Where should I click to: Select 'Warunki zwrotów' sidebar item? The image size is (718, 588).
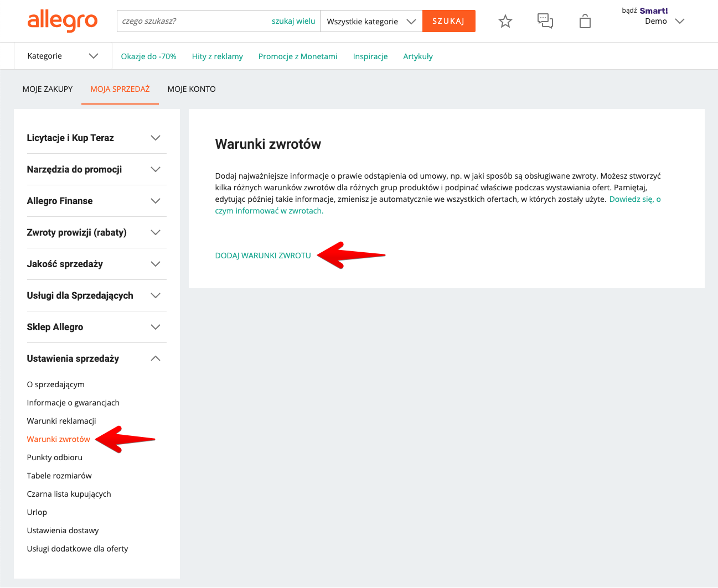pos(58,439)
